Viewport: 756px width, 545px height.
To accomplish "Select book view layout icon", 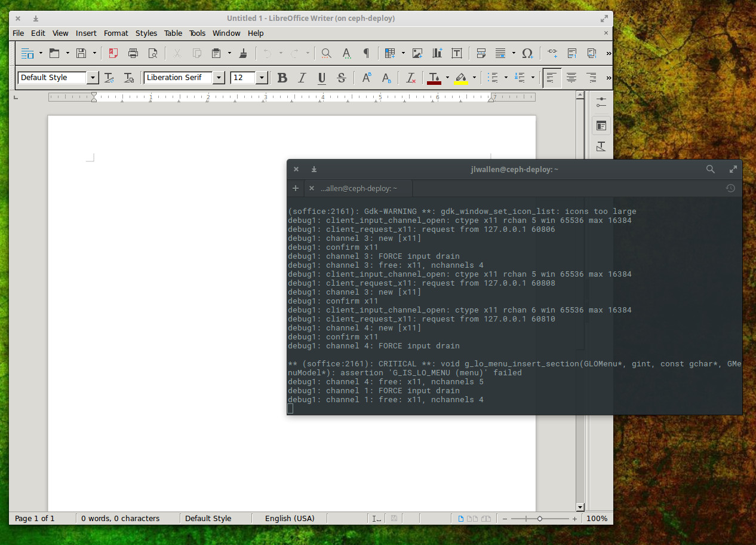I will 486,519.
